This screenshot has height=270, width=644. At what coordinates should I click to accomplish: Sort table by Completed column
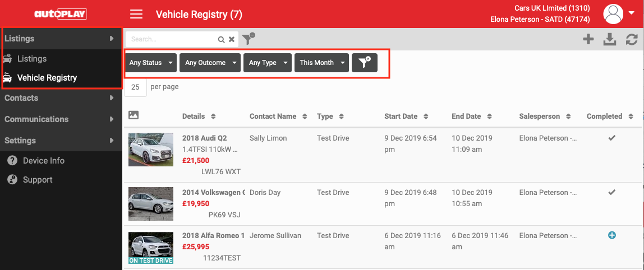tap(610, 116)
